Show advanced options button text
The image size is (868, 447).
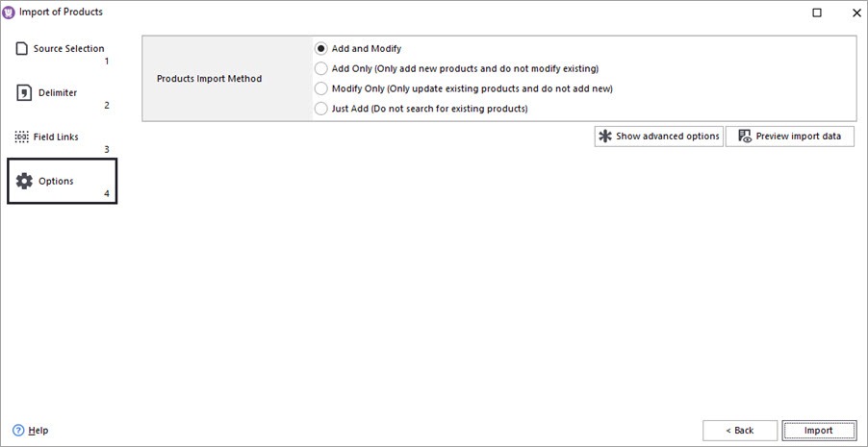(667, 137)
